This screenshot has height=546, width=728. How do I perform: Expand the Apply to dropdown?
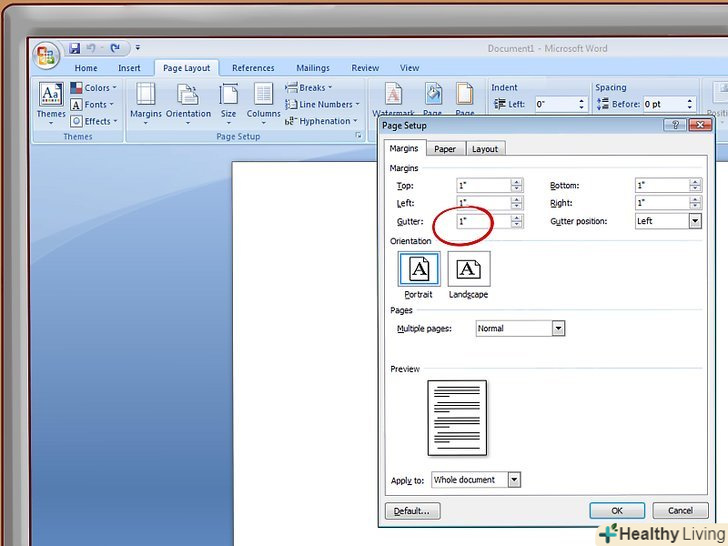click(x=514, y=480)
